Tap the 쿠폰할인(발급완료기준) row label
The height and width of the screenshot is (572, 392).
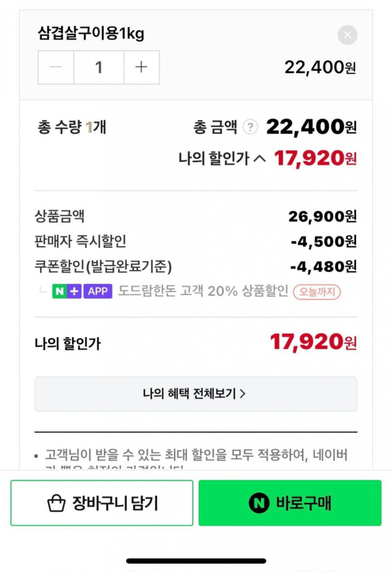pos(103,267)
